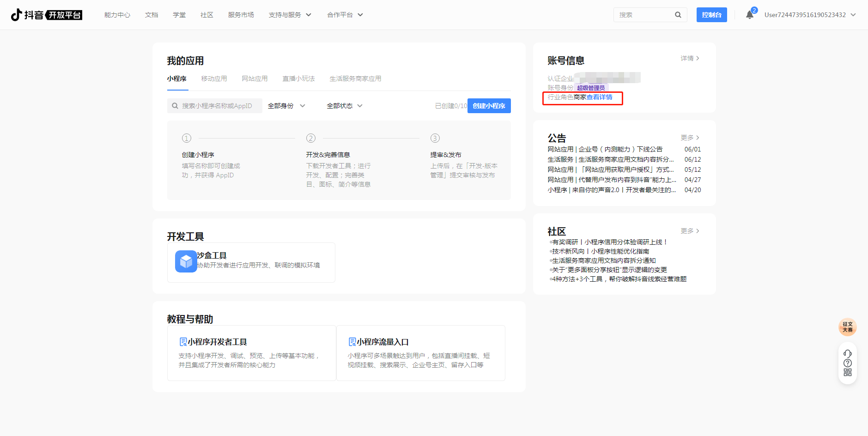Click the 已创建0/10 counter text
The image size is (868, 436).
pos(451,106)
